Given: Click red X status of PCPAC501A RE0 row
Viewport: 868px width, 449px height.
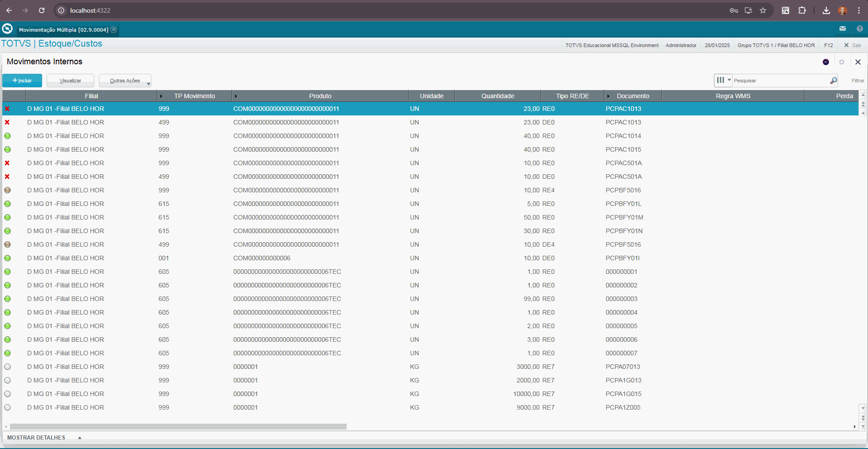Looking at the screenshot, I should (7, 163).
